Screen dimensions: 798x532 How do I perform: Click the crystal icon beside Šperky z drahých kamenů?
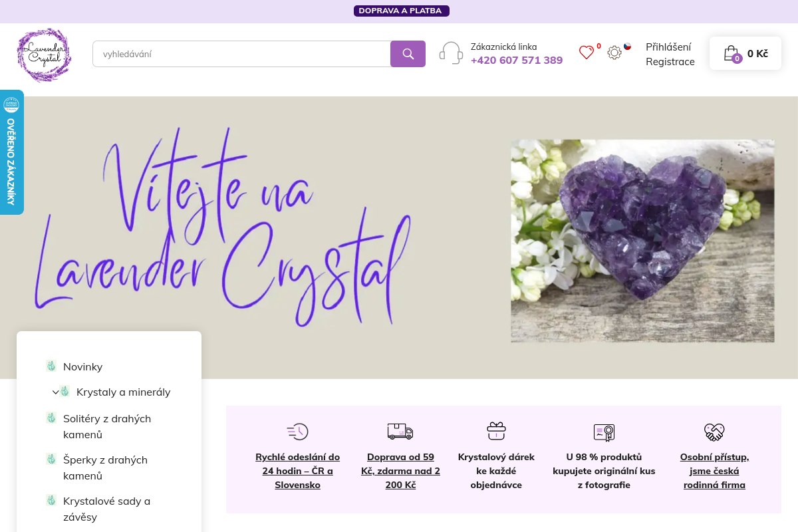[x=51, y=459]
